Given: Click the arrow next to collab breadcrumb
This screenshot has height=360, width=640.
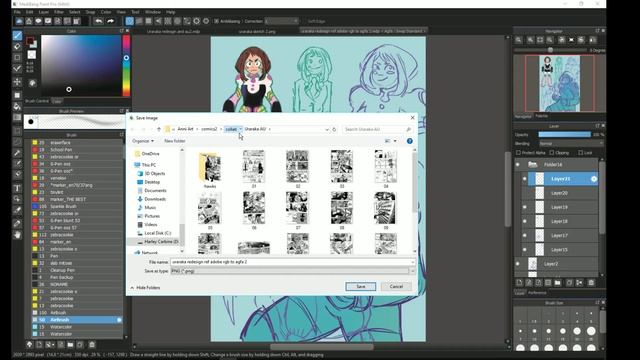Looking at the screenshot, I should tap(240, 129).
